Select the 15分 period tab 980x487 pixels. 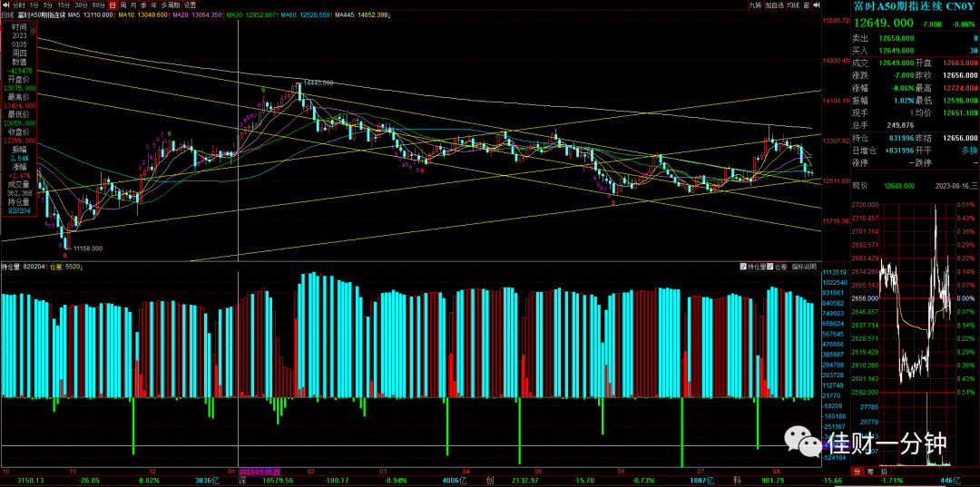pyautogui.click(x=64, y=5)
